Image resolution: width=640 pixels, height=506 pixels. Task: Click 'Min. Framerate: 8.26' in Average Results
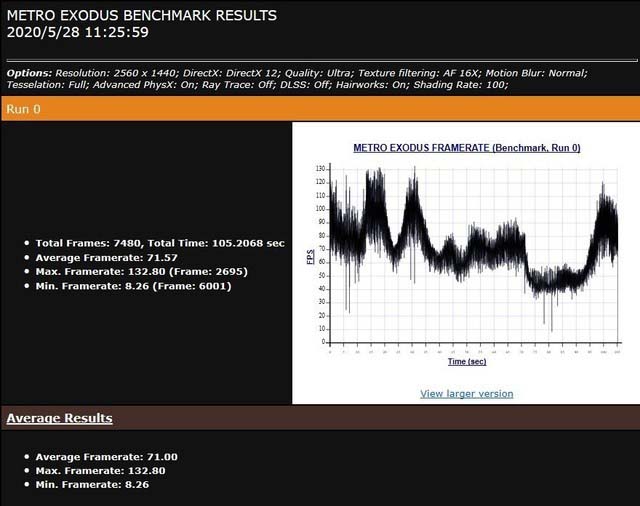click(x=92, y=485)
